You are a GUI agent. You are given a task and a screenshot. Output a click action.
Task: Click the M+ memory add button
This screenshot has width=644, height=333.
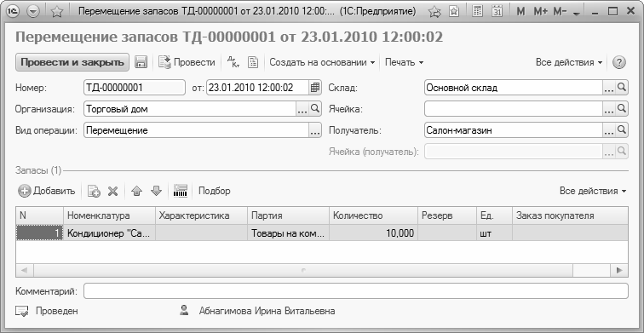(x=540, y=11)
